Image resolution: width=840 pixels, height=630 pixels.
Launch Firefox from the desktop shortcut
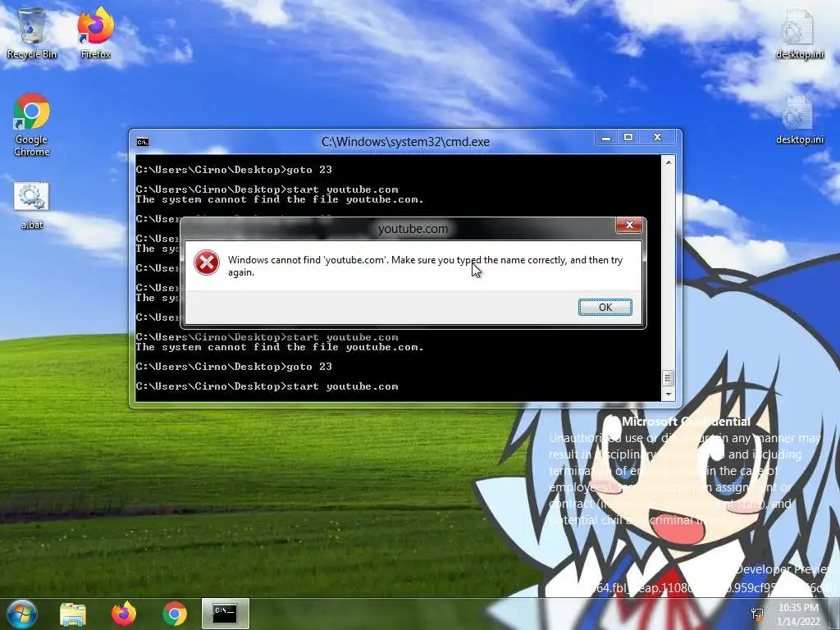pos(95,33)
